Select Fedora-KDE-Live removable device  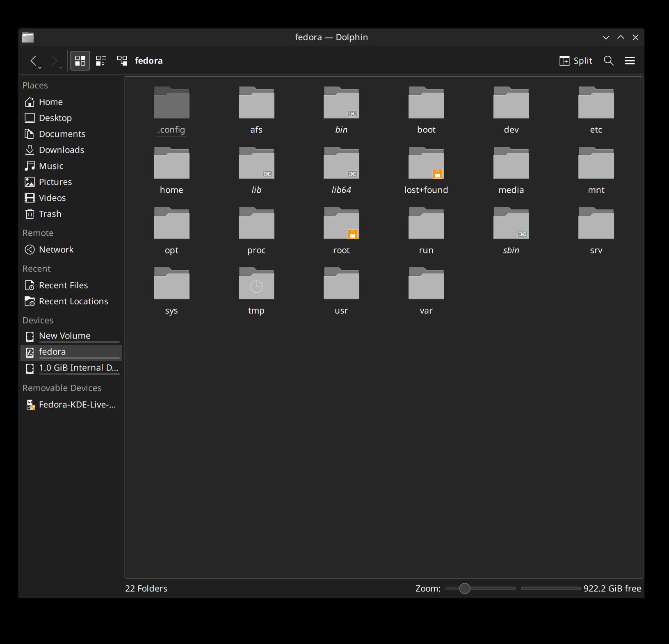71,405
